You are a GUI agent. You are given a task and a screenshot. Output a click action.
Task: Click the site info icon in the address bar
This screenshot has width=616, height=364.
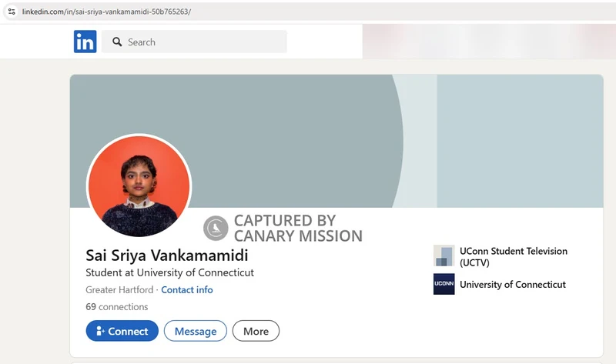(x=12, y=12)
